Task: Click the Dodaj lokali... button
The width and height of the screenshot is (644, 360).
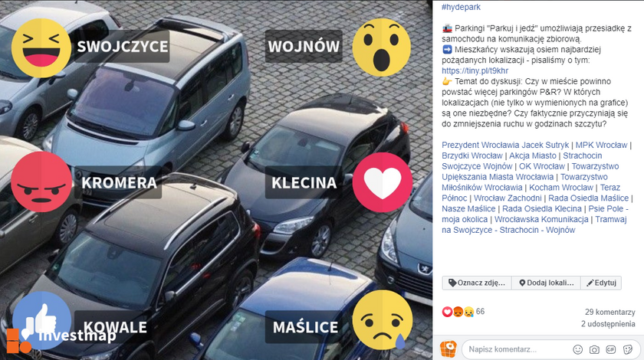Action: [546, 283]
